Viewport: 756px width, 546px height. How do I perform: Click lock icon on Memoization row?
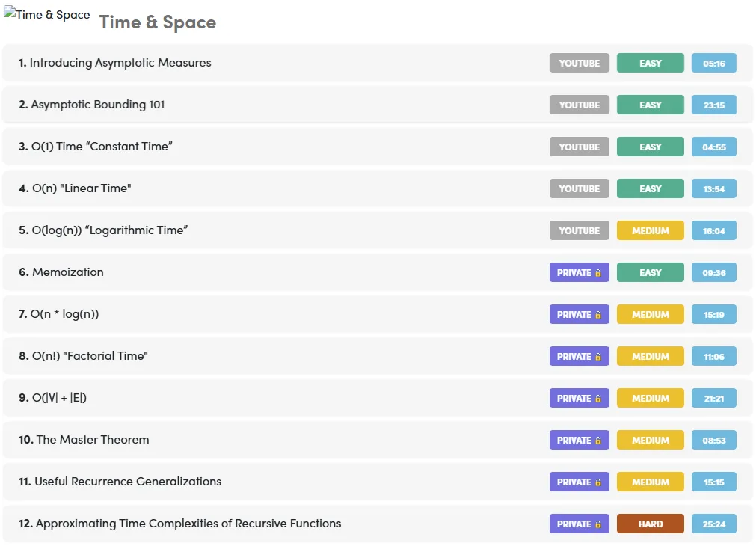[x=598, y=272]
